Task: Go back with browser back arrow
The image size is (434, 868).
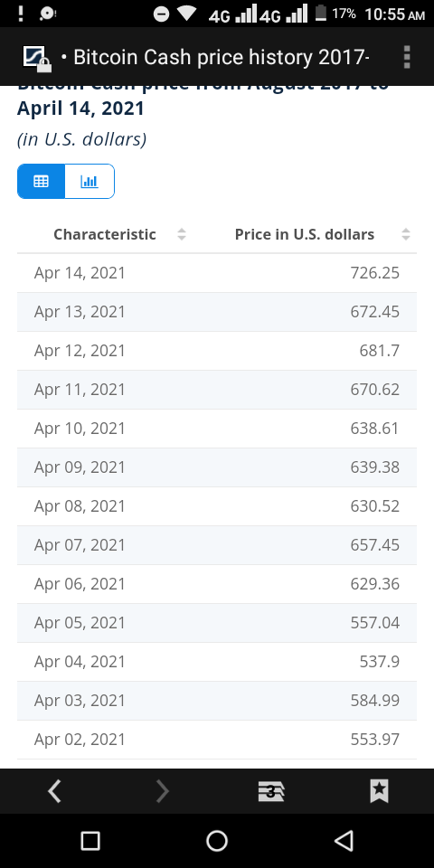Action: (x=54, y=791)
